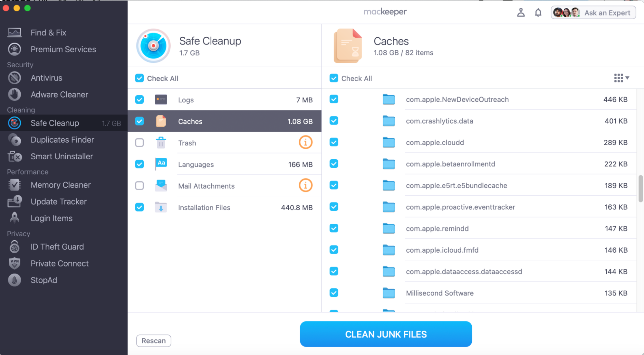Viewport: 644px width, 355px height.
Task: Open Premium Services section
Action: pyautogui.click(x=63, y=49)
